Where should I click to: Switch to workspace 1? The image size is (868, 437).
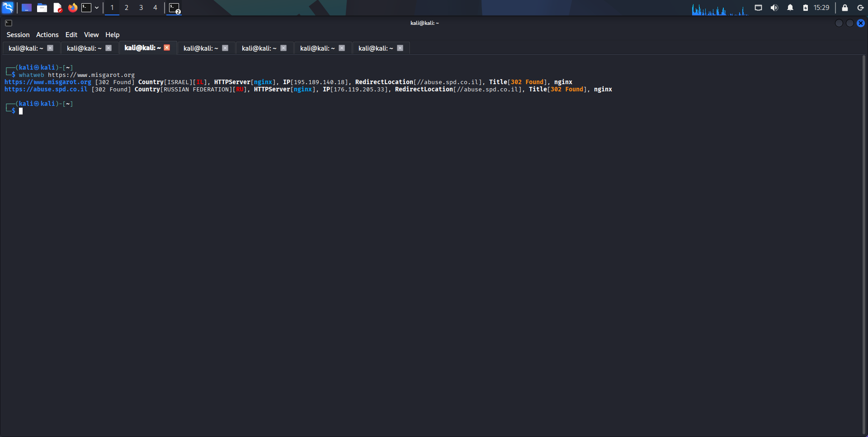(112, 8)
